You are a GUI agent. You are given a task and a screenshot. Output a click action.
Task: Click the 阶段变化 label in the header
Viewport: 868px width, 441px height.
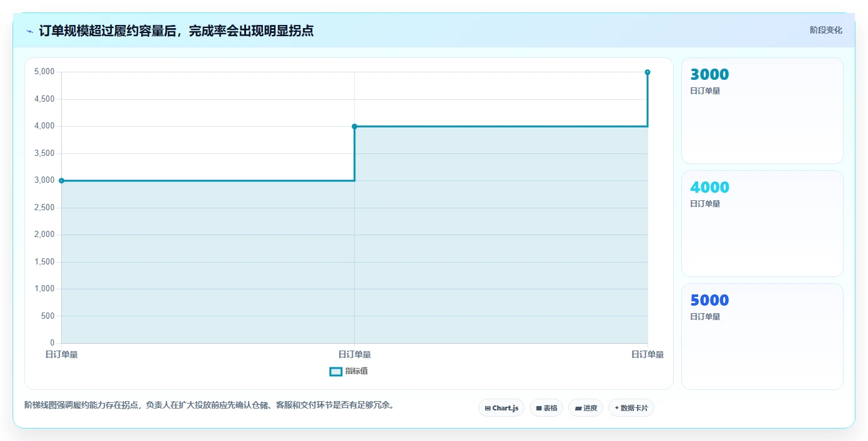(826, 30)
